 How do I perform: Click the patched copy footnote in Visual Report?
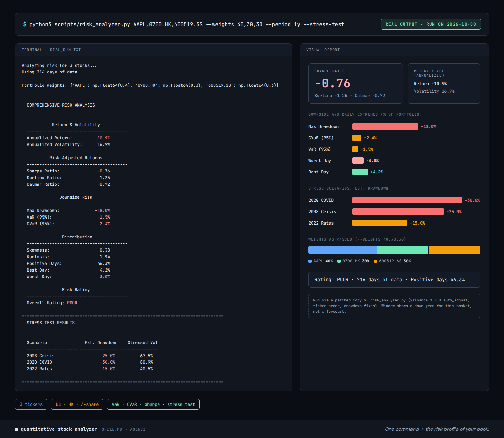coord(394,306)
